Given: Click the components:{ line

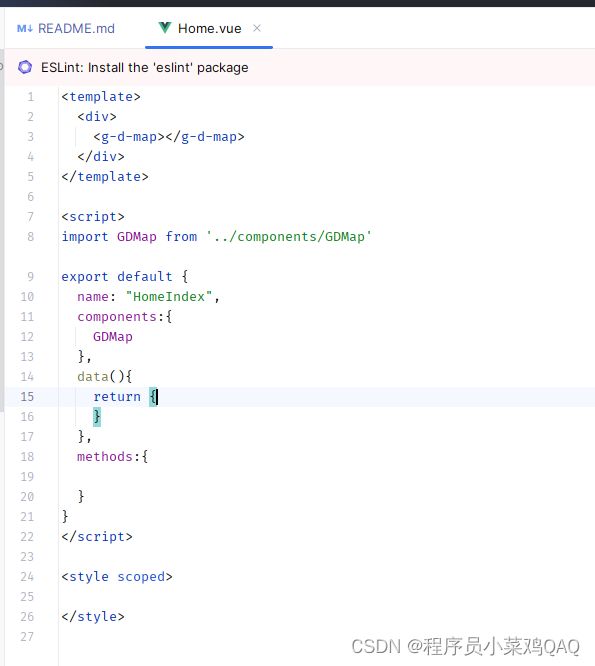Looking at the screenshot, I should [124, 316].
